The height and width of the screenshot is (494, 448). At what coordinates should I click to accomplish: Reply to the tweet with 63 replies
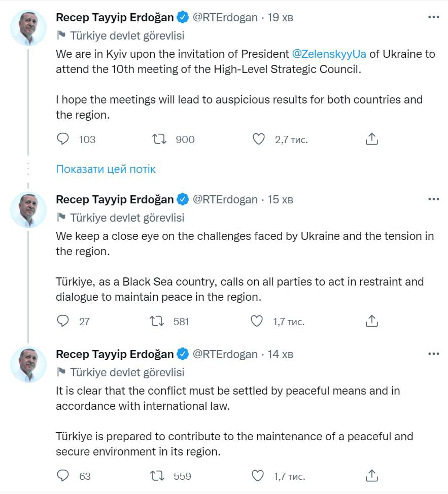[x=62, y=476]
